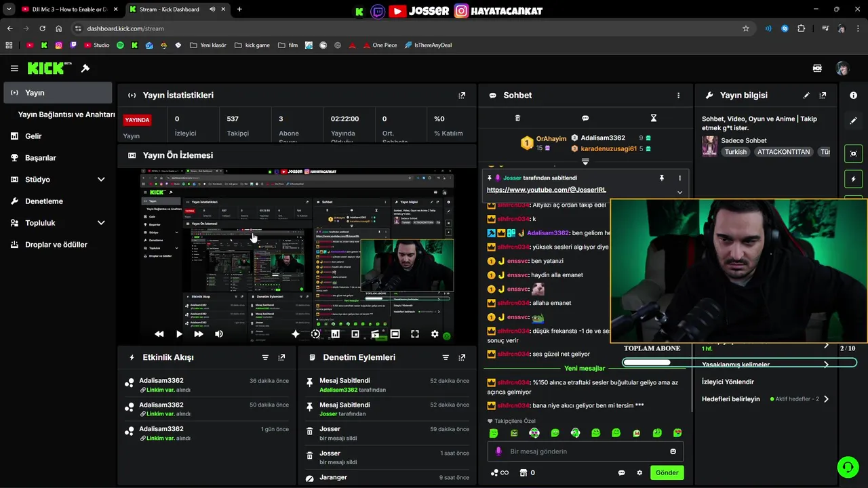Click the hourglass icon in chat toolbar
Screen dimensions: 868x488
[x=654, y=118]
